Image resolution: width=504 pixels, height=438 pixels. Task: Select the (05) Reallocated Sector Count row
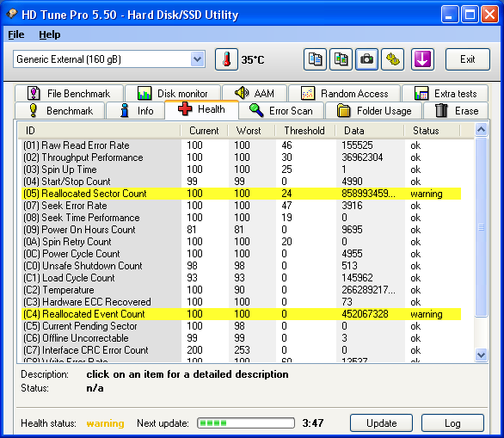242,194
